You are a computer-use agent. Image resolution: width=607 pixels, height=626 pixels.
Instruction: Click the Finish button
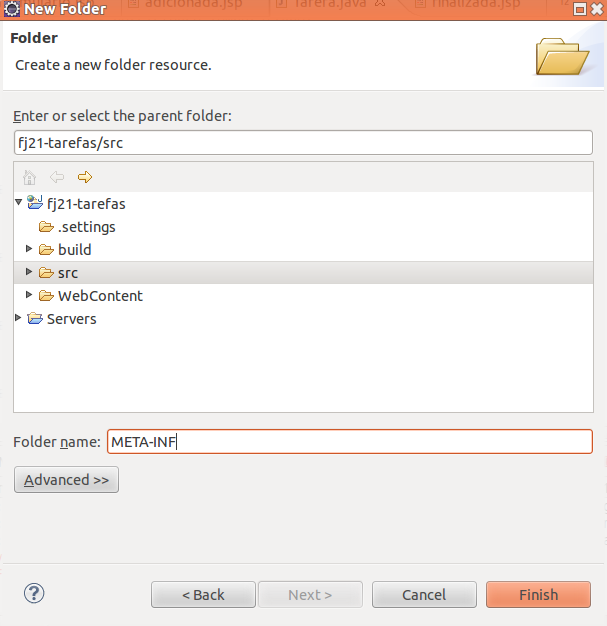pos(538,595)
